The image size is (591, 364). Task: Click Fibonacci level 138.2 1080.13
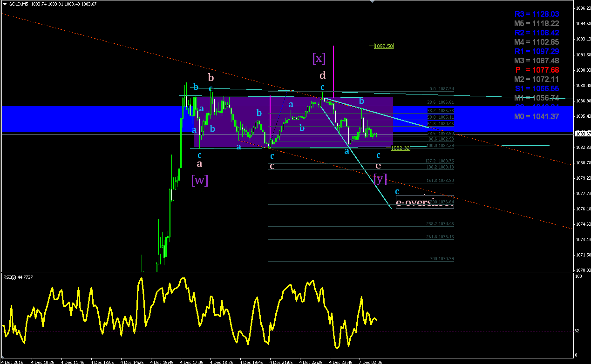(x=440, y=167)
